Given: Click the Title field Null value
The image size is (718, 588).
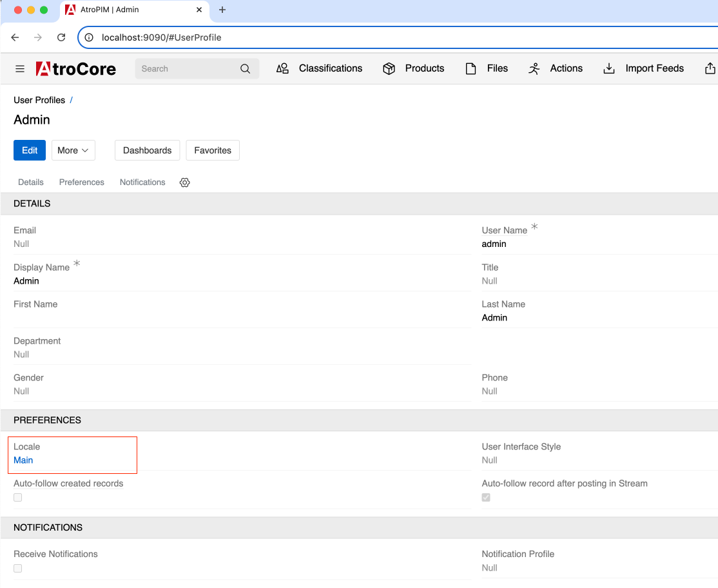Looking at the screenshot, I should click(489, 280).
